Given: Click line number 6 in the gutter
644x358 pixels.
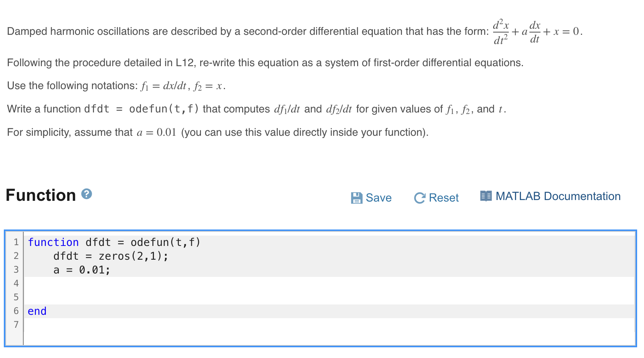Looking at the screenshot, I should click(16, 311).
